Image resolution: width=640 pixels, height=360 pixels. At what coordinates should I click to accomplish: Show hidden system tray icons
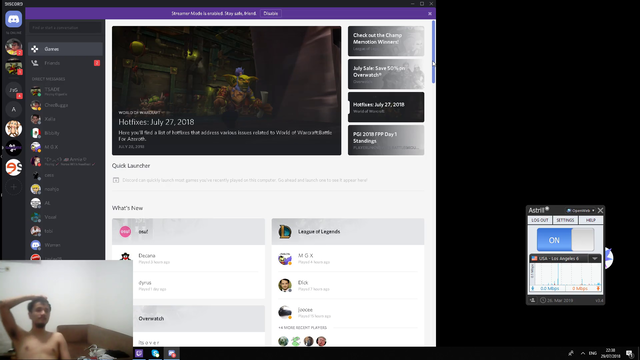click(582, 353)
